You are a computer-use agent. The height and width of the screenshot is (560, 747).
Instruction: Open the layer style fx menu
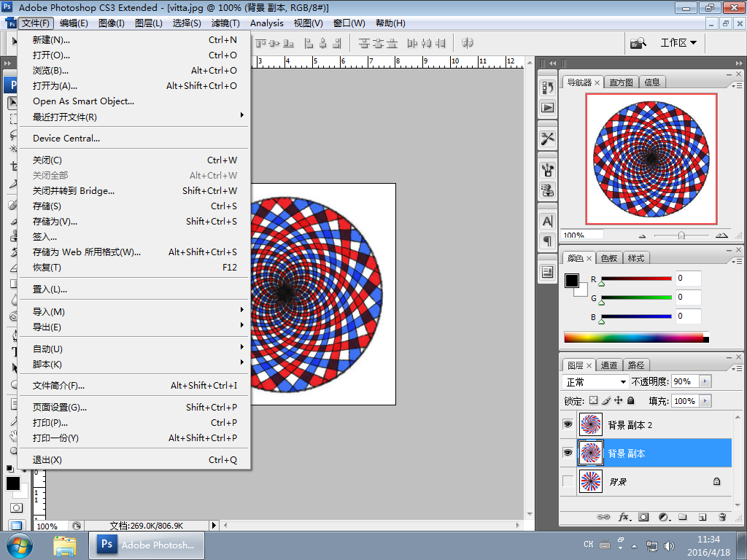point(624,517)
